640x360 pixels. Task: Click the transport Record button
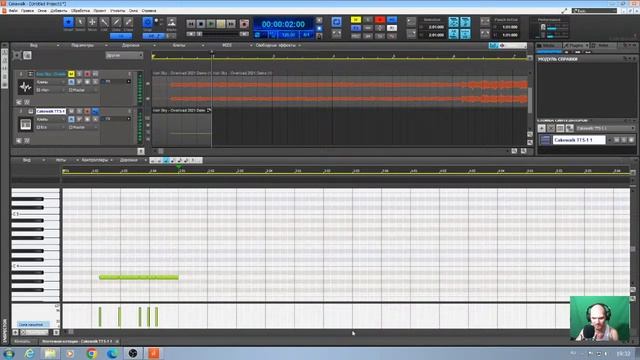[x=244, y=24]
